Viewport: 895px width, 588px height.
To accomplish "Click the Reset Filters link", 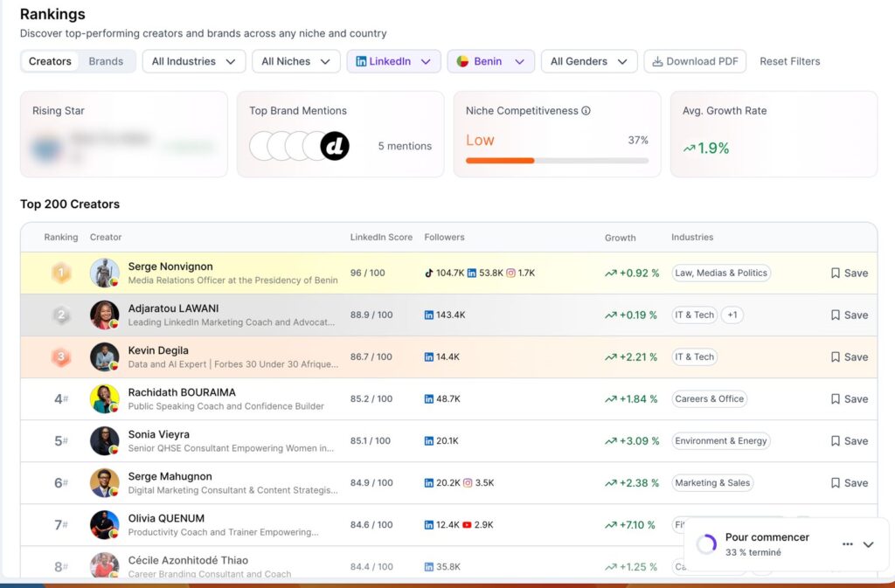I will pyautogui.click(x=789, y=61).
